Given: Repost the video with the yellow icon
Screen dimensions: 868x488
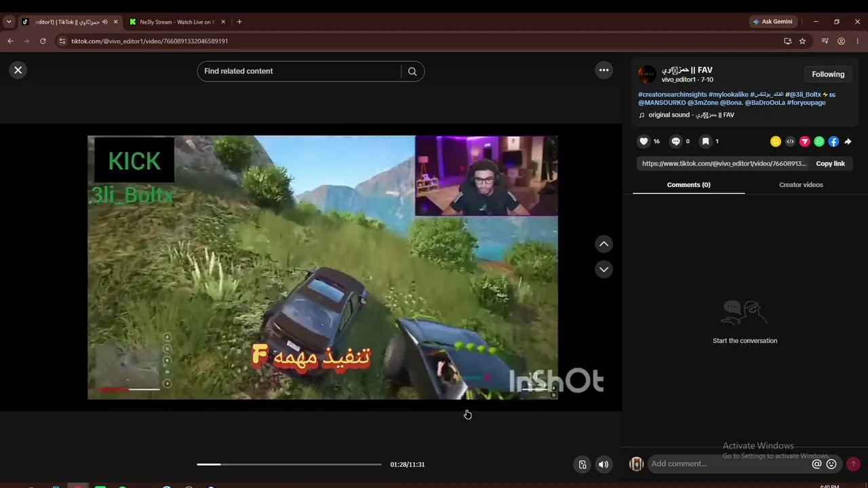Looking at the screenshot, I should coord(776,142).
